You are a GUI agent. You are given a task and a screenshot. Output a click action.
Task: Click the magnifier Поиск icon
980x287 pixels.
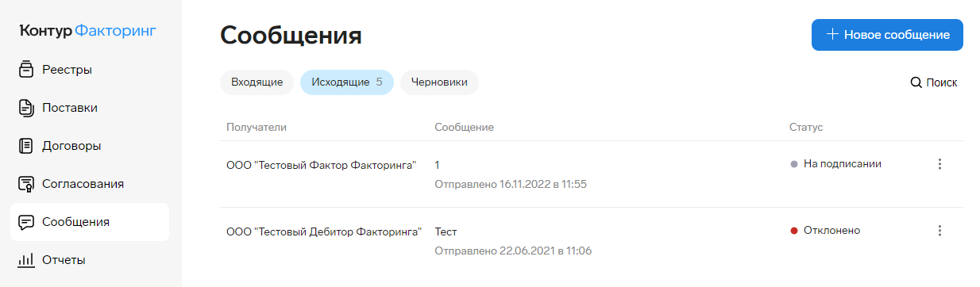click(916, 82)
